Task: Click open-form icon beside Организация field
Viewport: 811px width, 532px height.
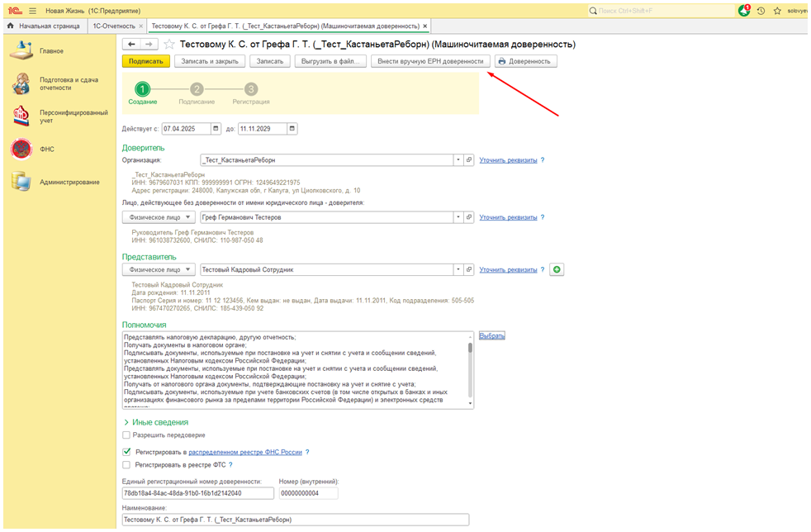Action: pyautogui.click(x=468, y=160)
